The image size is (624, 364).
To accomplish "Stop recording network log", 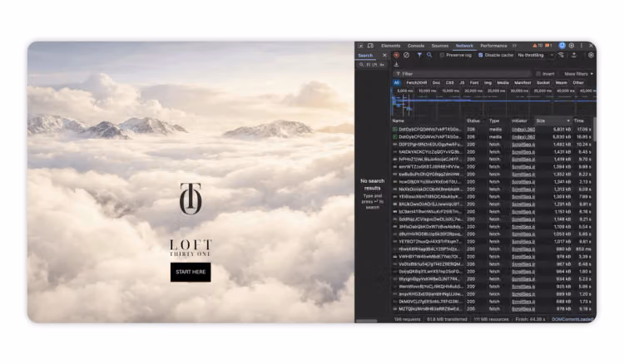I will click(396, 55).
